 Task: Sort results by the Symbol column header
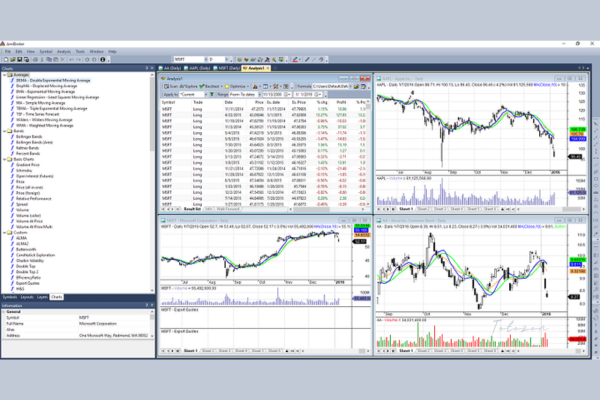(170, 104)
